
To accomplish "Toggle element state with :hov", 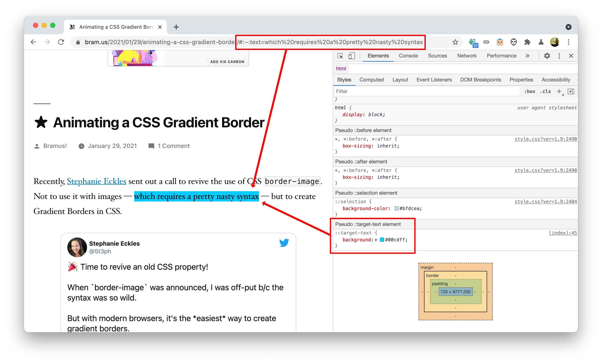I will coord(530,91).
